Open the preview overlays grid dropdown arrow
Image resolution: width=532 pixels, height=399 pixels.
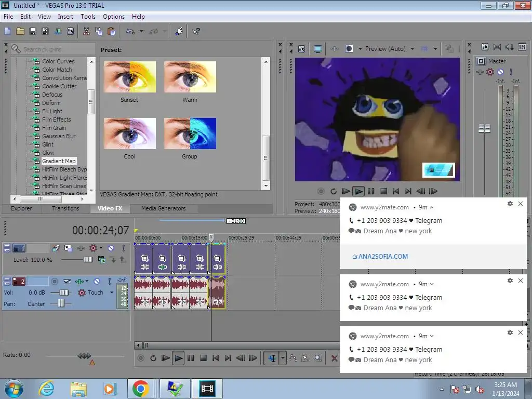pyautogui.click(x=436, y=49)
